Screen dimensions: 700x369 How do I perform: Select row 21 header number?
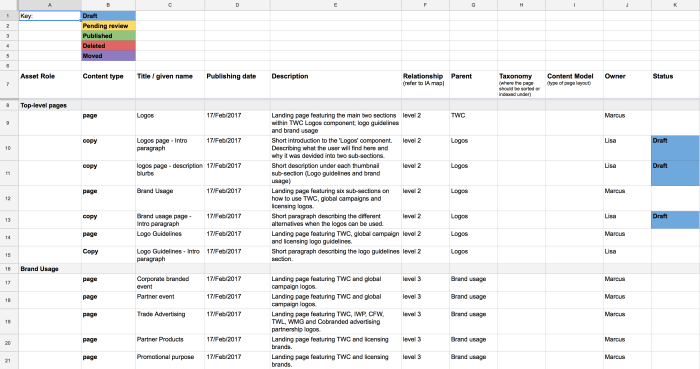pos(9,361)
